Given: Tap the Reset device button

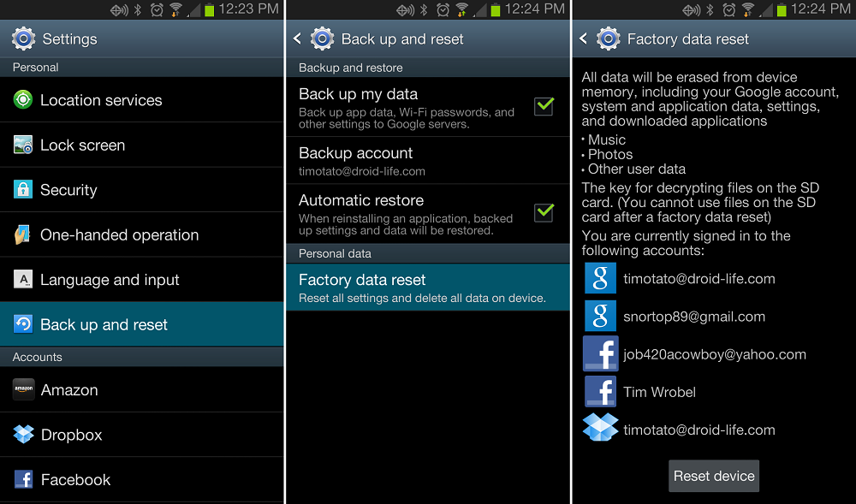Looking at the screenshot, I should click(x=714, y=476).
